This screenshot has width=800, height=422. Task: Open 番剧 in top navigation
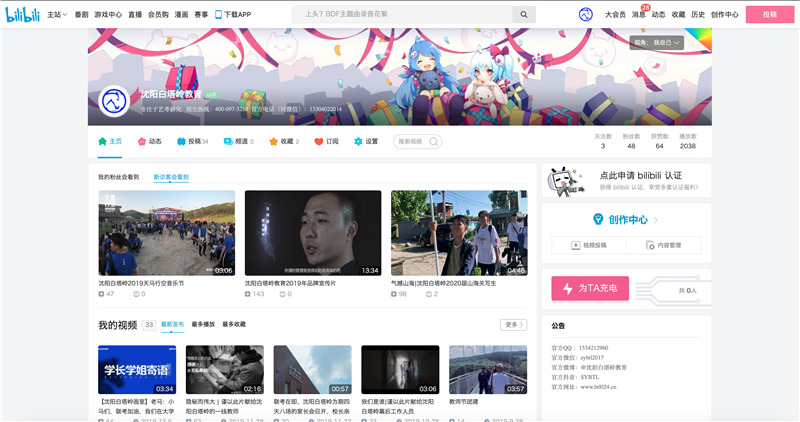(x=81, y=14)
